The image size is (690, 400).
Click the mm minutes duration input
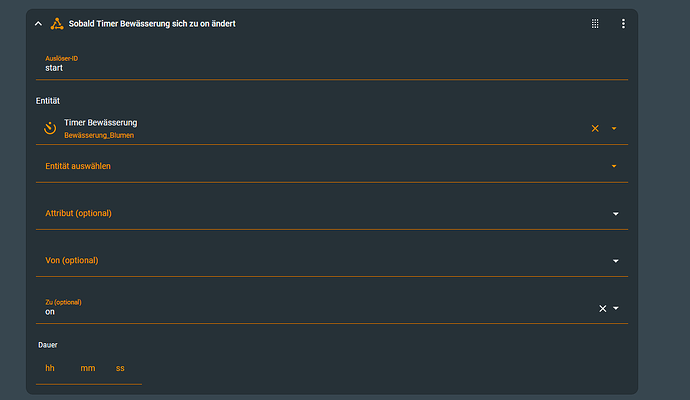pyautogui.click(x=88, y=369)
